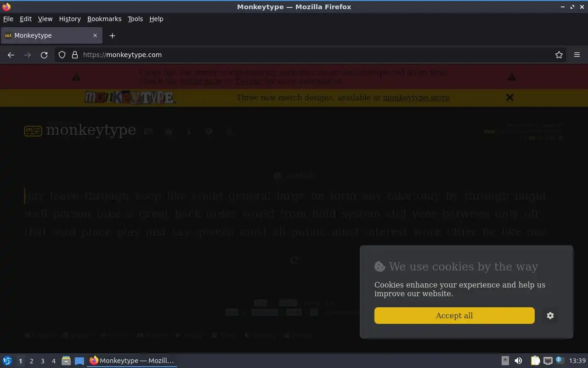588x368 pixels.
Task: Open the Tools menu
Action: [136, 19]
